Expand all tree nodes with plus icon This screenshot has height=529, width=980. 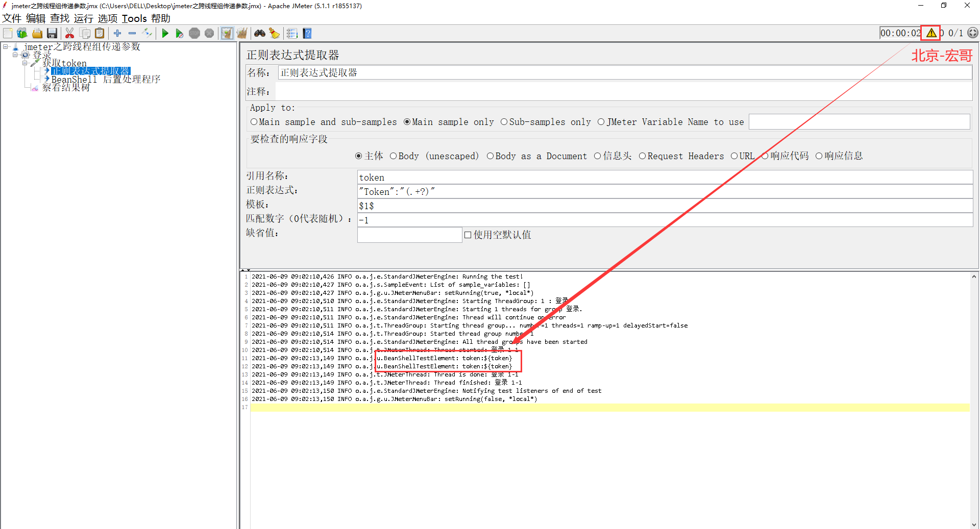coord(117,33)
